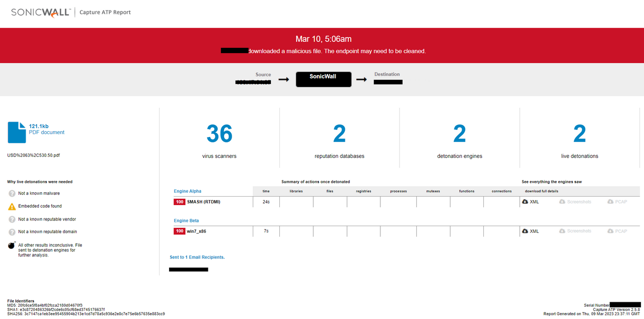The image size is (644, 319).
Task: Click Why live detonations were needed heading
Action: click(x=40, y=182)
